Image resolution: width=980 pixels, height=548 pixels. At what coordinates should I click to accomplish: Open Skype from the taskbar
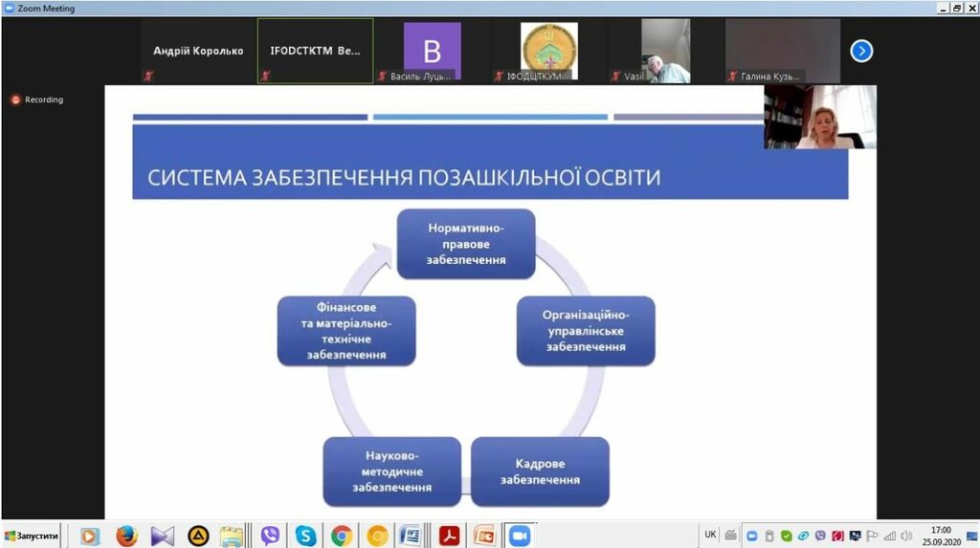[306, 536]
